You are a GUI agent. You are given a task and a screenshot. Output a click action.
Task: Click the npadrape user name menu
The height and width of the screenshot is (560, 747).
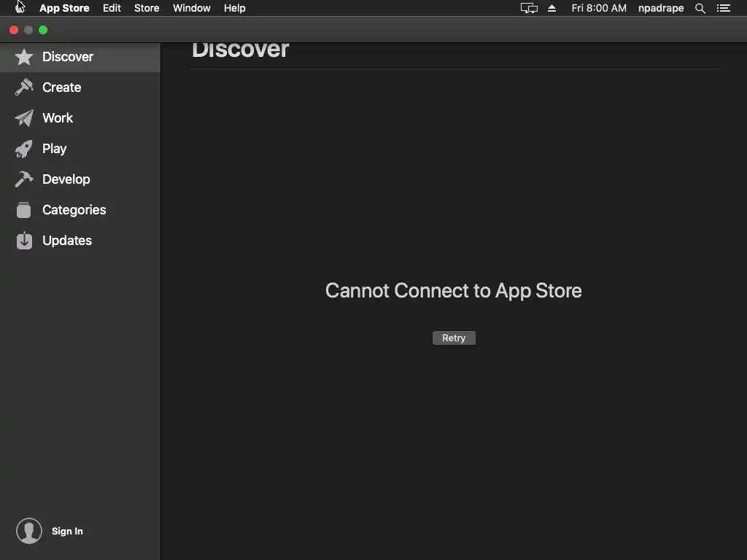661,8
